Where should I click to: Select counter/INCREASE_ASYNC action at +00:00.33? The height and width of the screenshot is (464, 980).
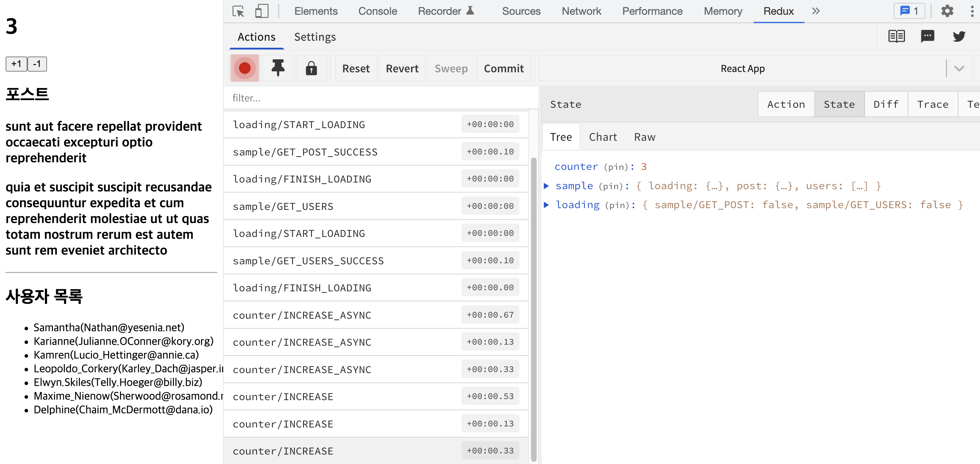[376, 369]
